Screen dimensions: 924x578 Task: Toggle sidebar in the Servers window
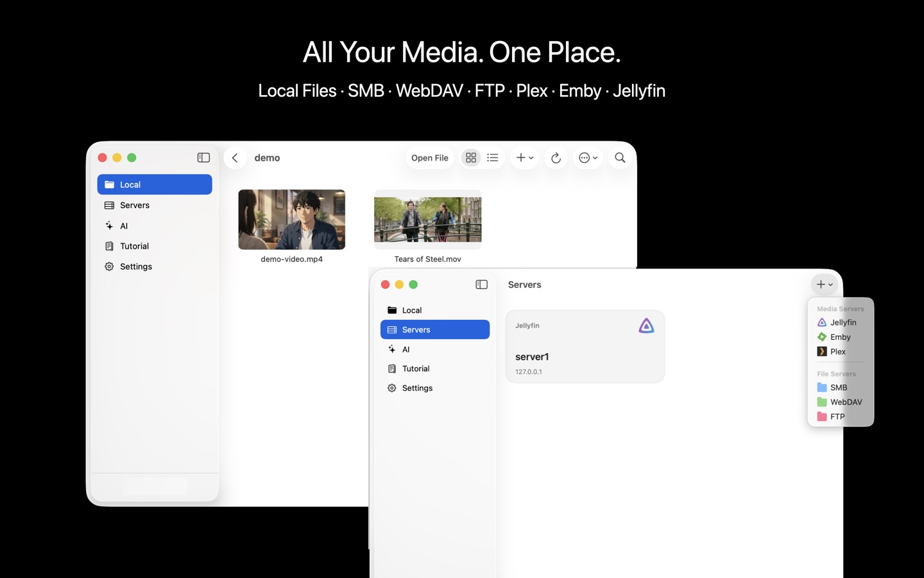[482, 285]
